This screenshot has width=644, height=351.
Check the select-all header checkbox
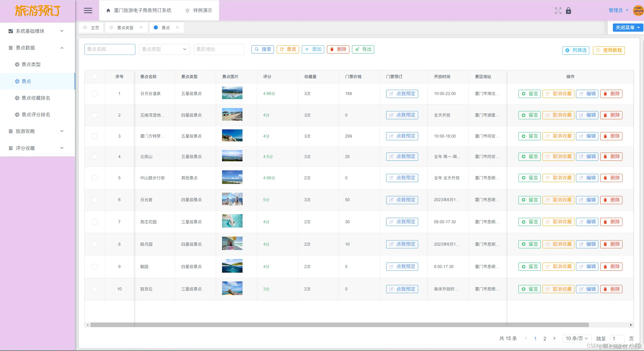coord(95,77)
